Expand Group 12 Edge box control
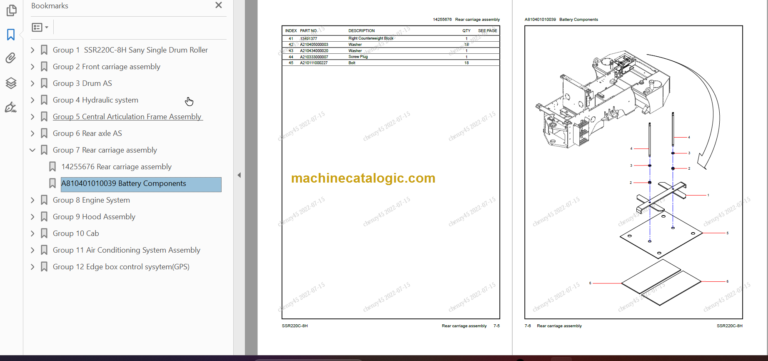The image size is (768, 361). (x=32, y=266)
